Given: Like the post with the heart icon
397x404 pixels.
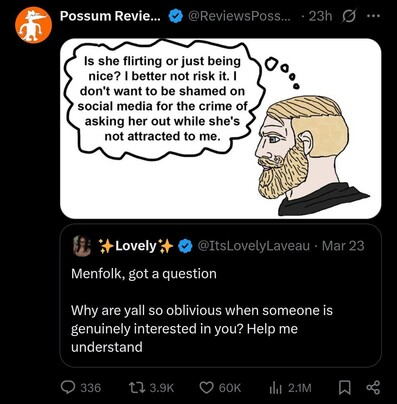Looking at the screenshot, I should coord(206,388).
